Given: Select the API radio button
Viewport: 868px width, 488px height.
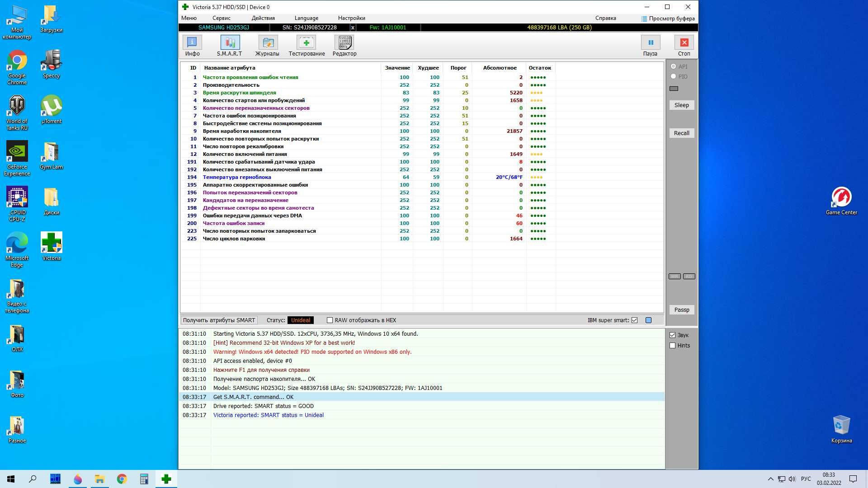Looking at the screenshot, I should 674,66.
